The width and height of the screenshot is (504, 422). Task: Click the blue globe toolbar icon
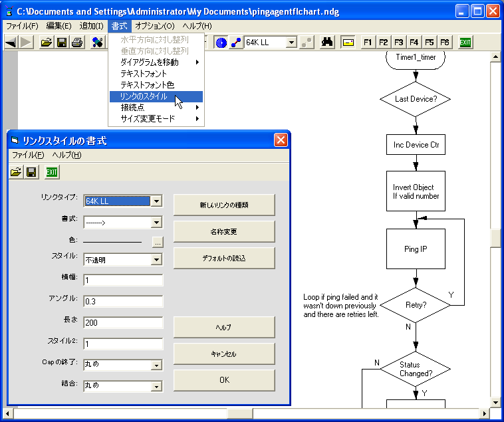click(221, 42)
